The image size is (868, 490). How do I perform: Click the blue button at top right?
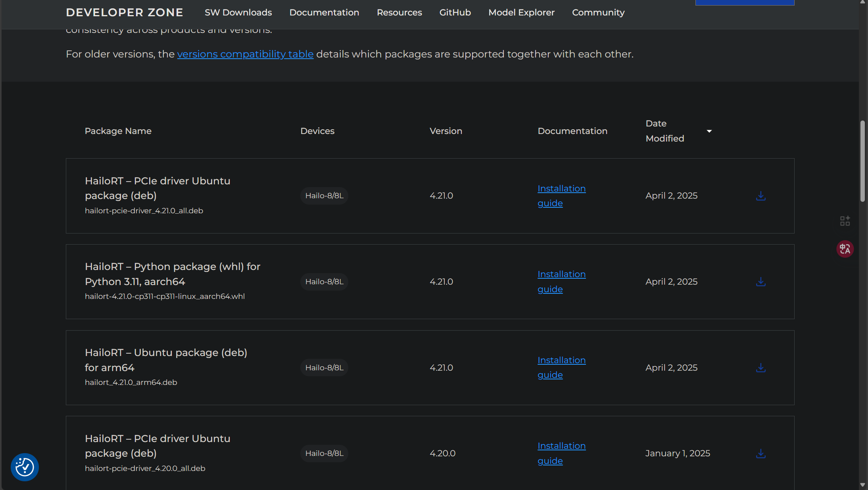pos(745,2)
